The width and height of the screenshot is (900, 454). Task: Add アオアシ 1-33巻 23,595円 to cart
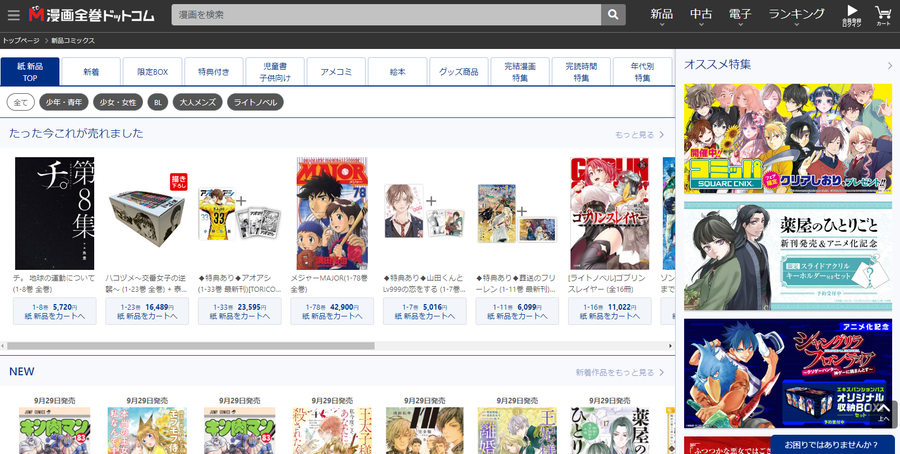pyautogui.click(x=240, y=311)
